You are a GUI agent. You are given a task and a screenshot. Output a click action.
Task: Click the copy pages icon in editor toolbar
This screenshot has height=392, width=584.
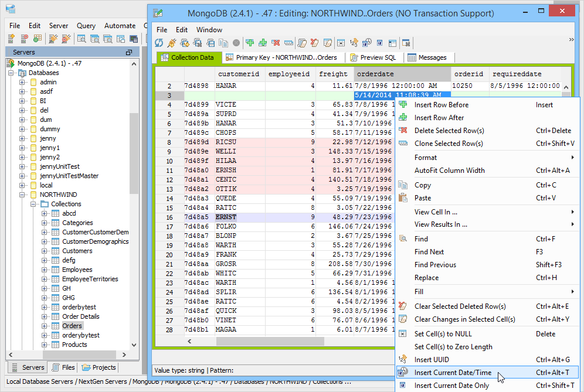(223, 43)
